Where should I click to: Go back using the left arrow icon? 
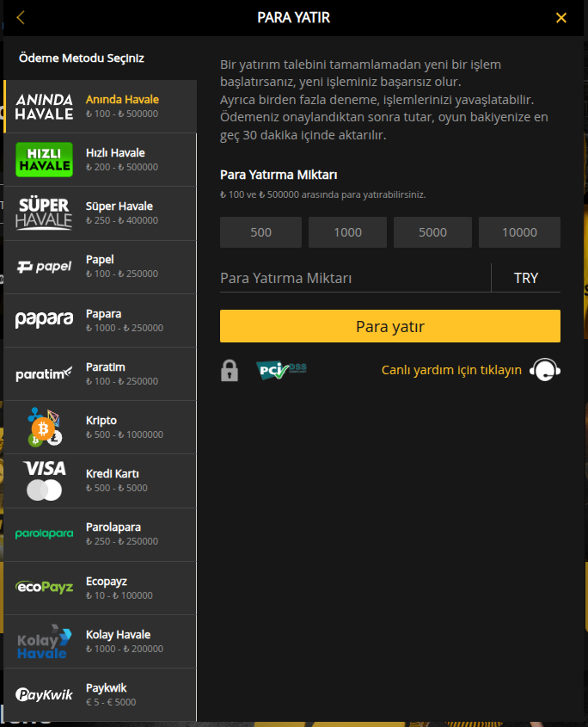click(x=20, y=17)
